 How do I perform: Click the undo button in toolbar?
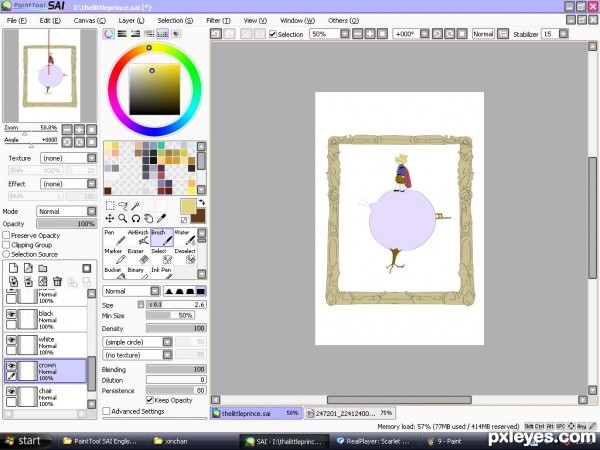click(x=216, y=34)
